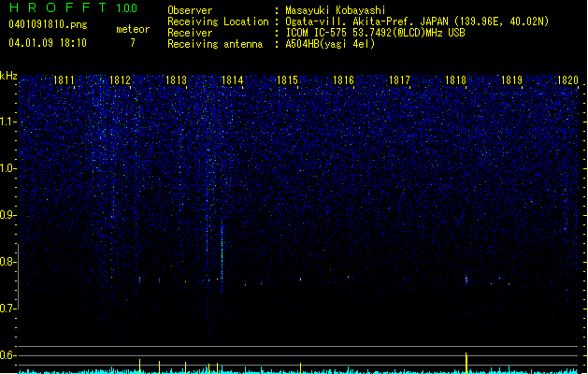Click the 1.0 kHz axis label
Screen dimensions: 588x374
click(x=8, y=168)
